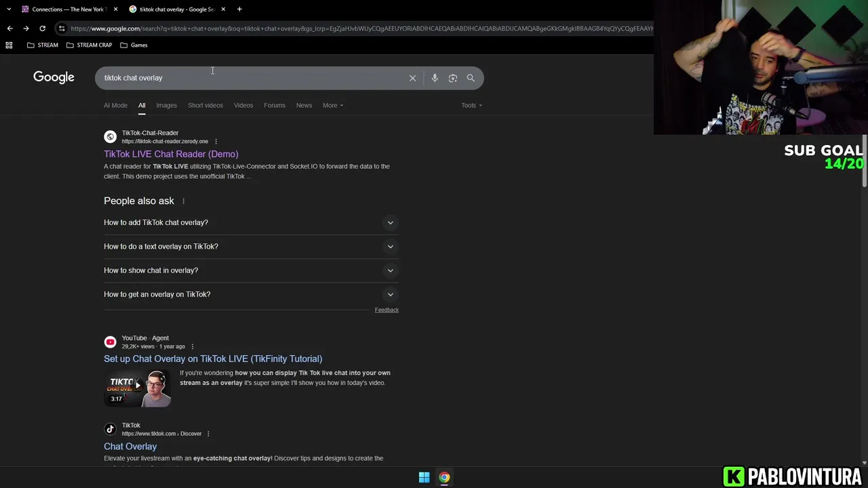Image resolution: width=868 pixels, height=488 pixels.
Task: Click the https://www.tiktok.com › Discover breadcrumb
Action: (x=161, y=434)
